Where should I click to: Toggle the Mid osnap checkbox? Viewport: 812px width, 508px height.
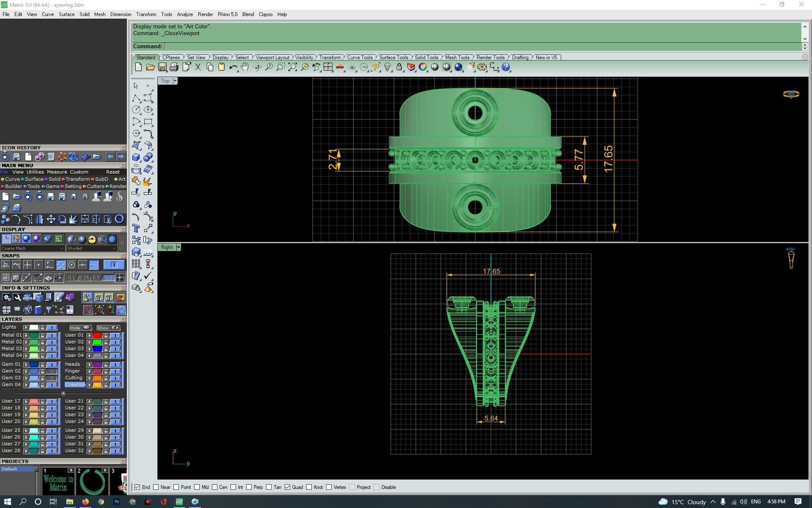click(x=197, y=487)
